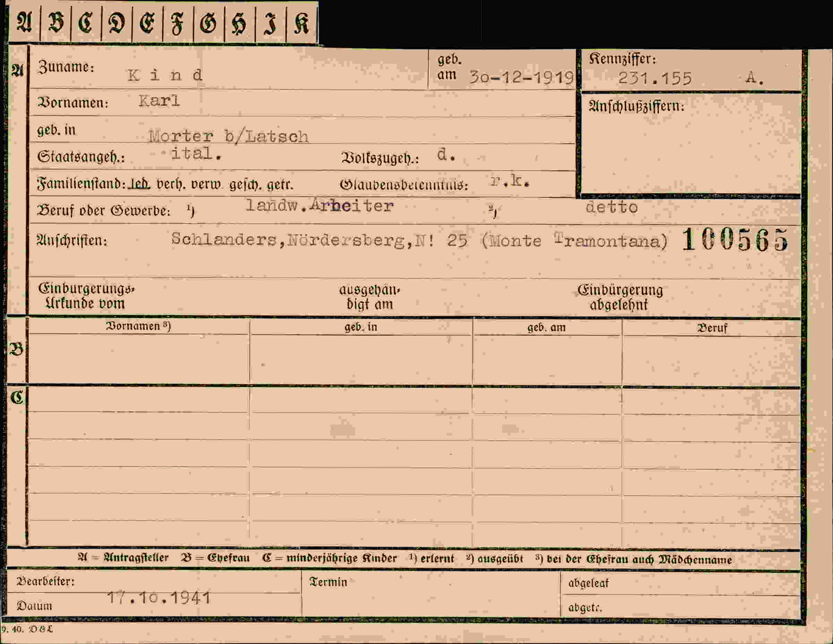Click the "Zuname:" label
Image resolution: width=833 pixels, height=644 pixels.
click(66, 67)
